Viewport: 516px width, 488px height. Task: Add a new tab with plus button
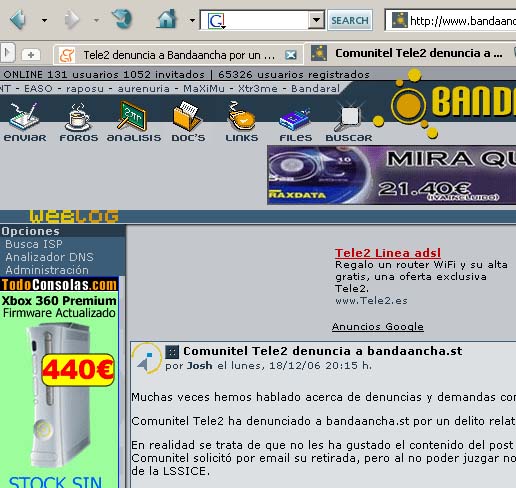tap(31, 54)
